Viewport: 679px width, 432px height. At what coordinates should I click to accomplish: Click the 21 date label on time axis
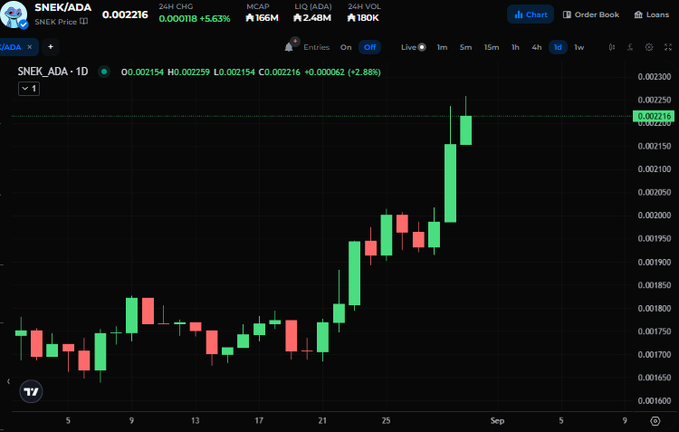tap(322, 420)
